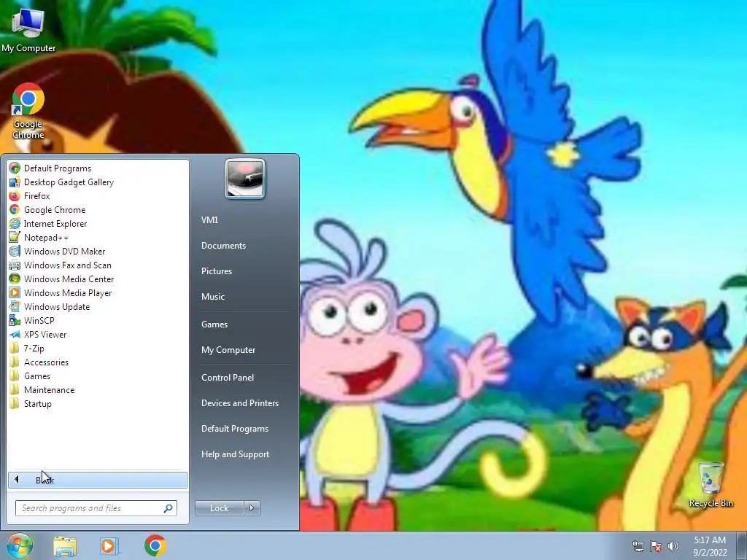Viewport: 747px width, 560px height.
Task: Click the volume speaker tray icon
Action: [x=673, y=546]
